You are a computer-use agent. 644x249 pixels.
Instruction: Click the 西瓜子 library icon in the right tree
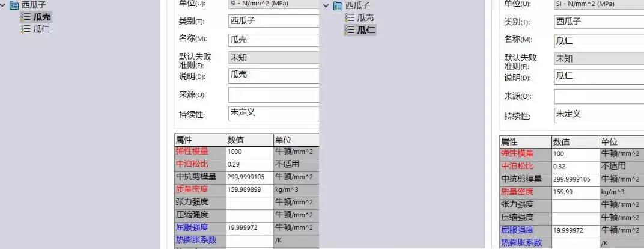click(338, 5)
